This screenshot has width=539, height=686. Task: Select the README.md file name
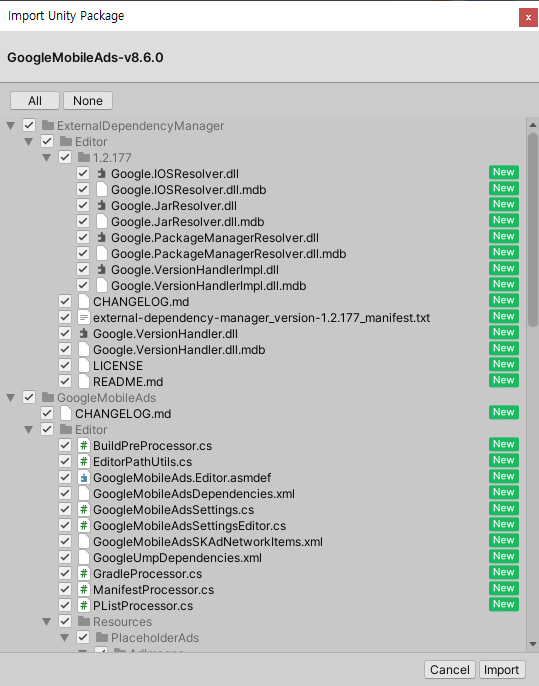tap(128, 382)
